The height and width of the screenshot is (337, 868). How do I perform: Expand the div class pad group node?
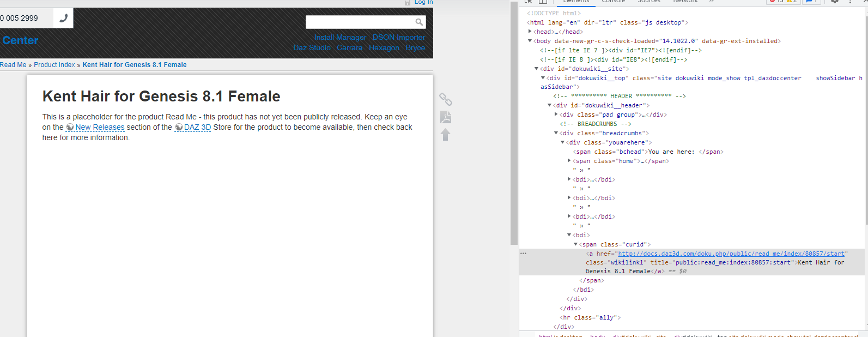tap(556, 115)
